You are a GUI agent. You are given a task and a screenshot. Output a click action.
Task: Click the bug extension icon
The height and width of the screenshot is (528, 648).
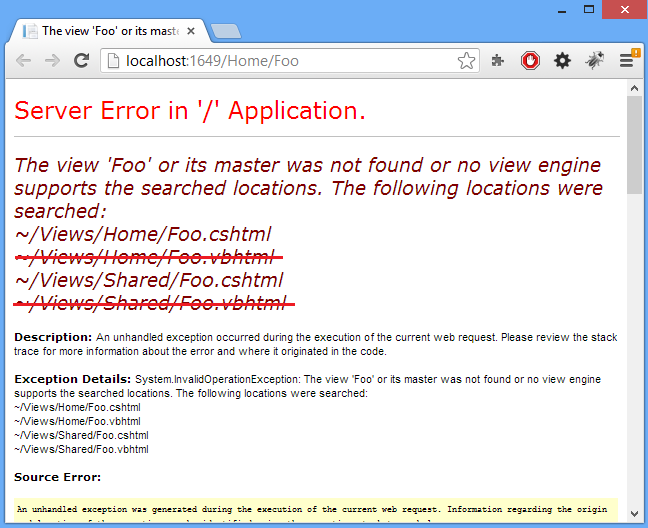pos(595,60)
